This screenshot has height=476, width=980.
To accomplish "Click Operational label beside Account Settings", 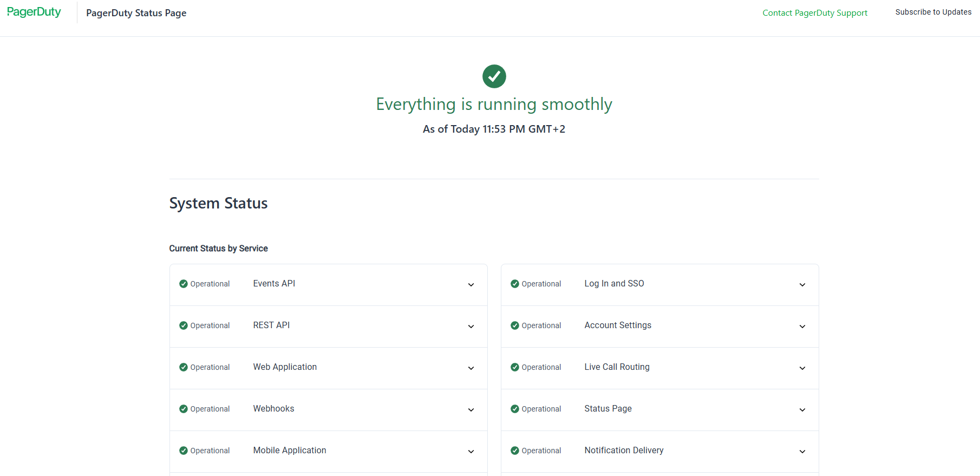I will 541,325.
